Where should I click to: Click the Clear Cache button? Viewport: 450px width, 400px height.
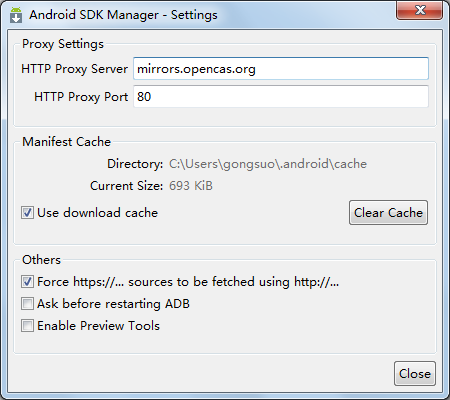[x=388, y=213]
